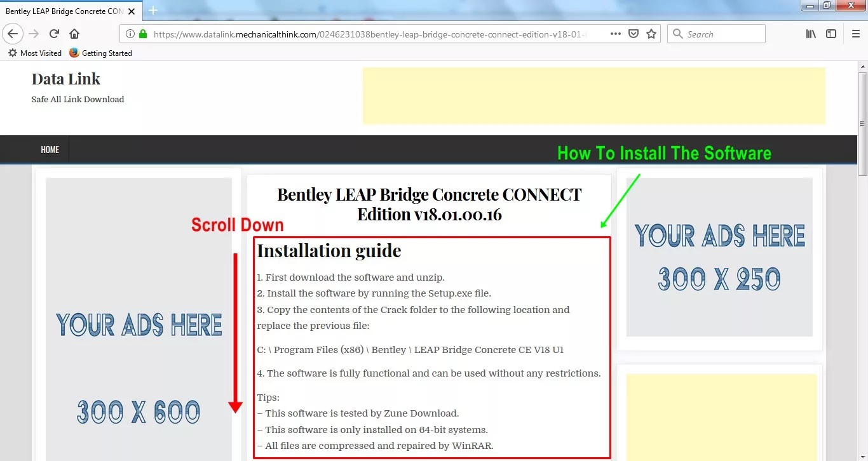Viewport: 868px width, 461px height.
Task: Click the 300 x 250 ad banner
Action: click(719, 257)
